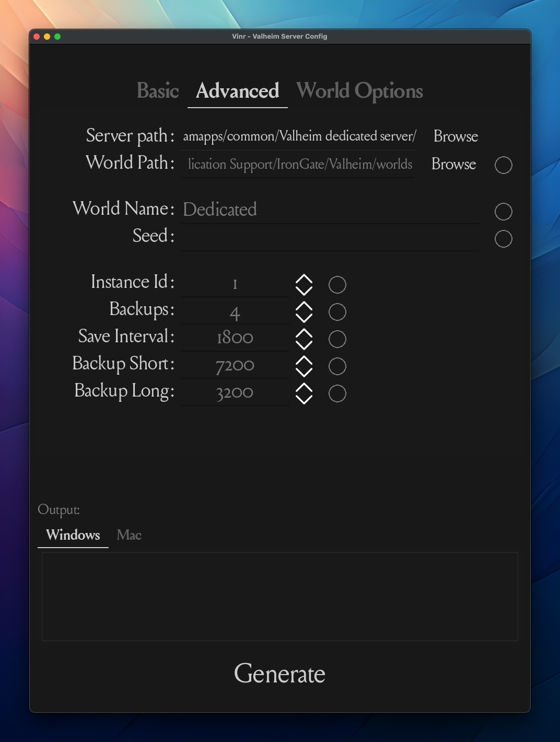
Task: Decrease Save Interval with down arrow
Action: [304, 345]
